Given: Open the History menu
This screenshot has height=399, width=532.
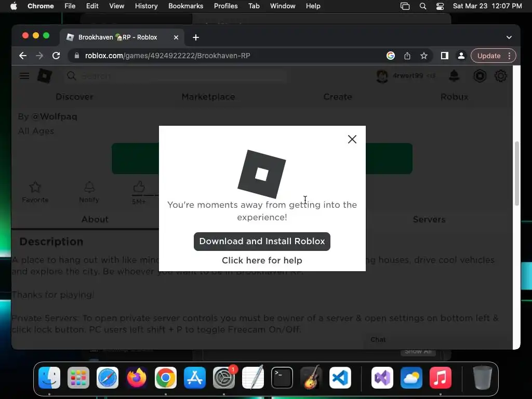Looking at the screenshot, I should coord(146,6).
